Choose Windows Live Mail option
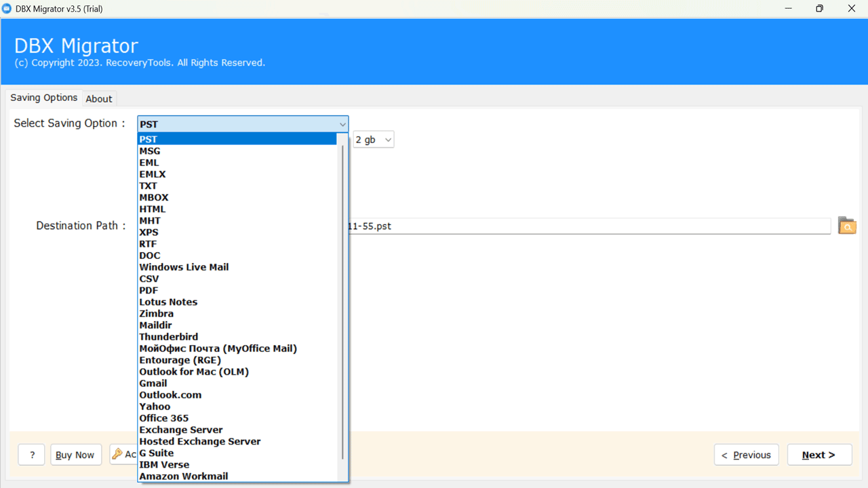Viewport: 868px width, 488px height. pos(237,267)
